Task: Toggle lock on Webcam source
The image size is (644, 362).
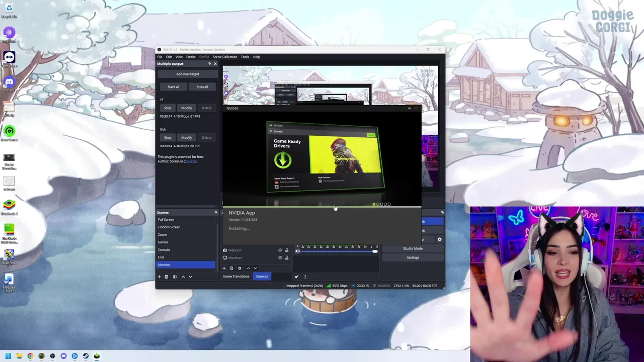Action: pos(287,250)
